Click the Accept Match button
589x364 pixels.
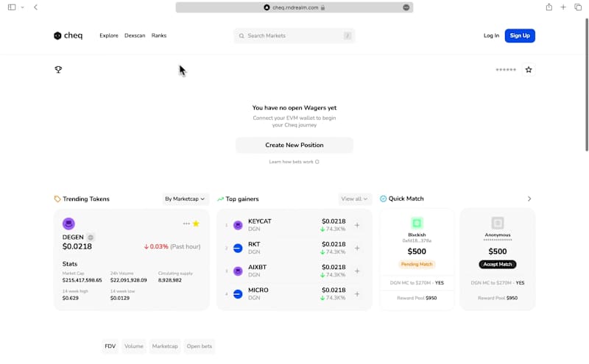coord(498,264)
